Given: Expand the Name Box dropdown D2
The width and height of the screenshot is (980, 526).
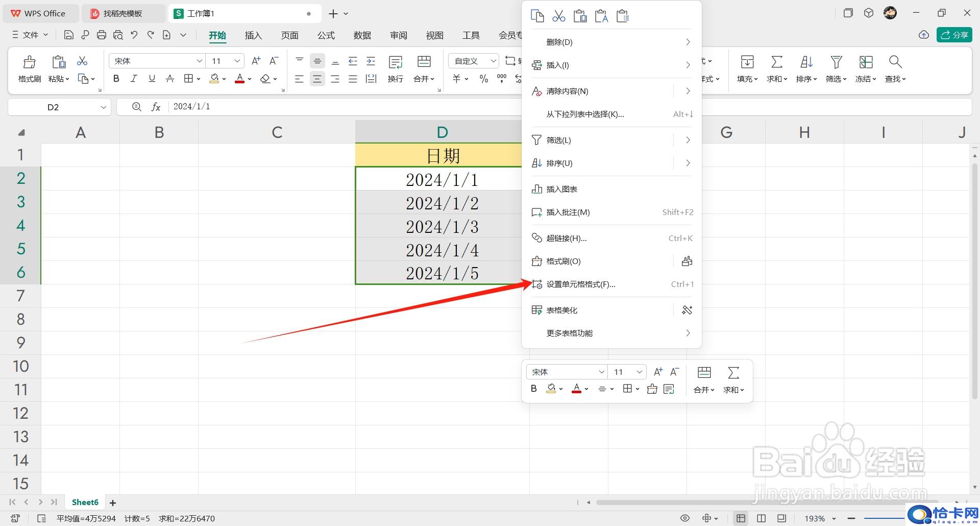Looking at the screenshot, I should tap(103, 107).
